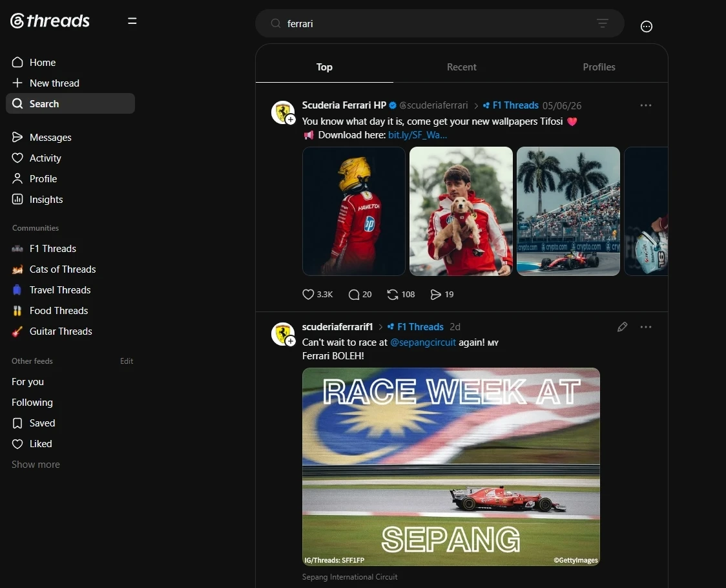The width and height of the screenshot is (726, 588).
Task: Click the 2d timestamp on Sepang post
Action: click(455, 327)
